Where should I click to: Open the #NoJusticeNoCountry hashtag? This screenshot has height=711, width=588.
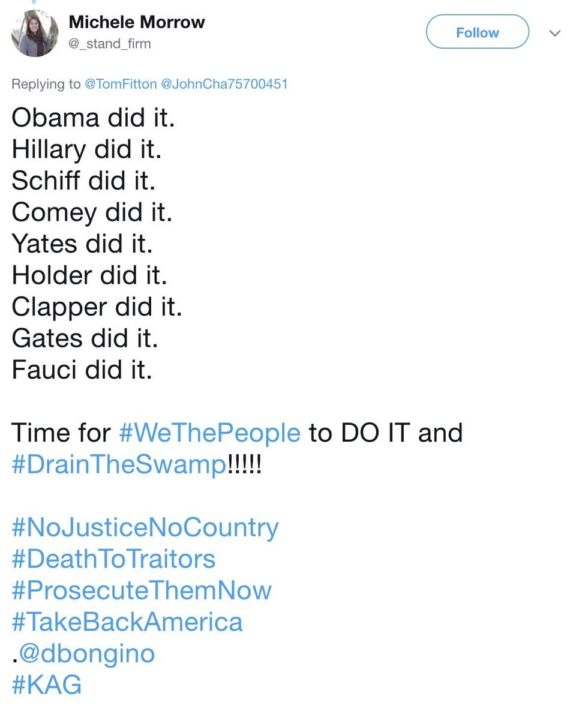point(145,527)
